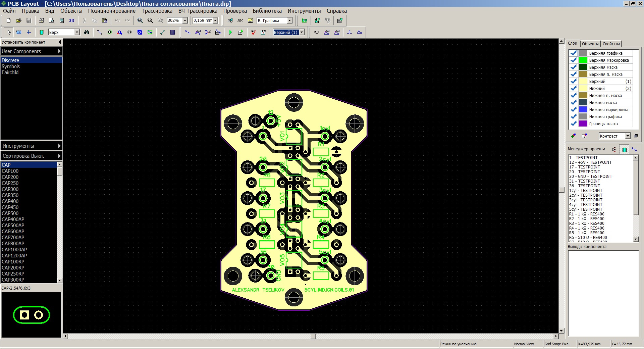Open find objects with binoculars icon
This screenshot has height=349, width=644.
87,32
